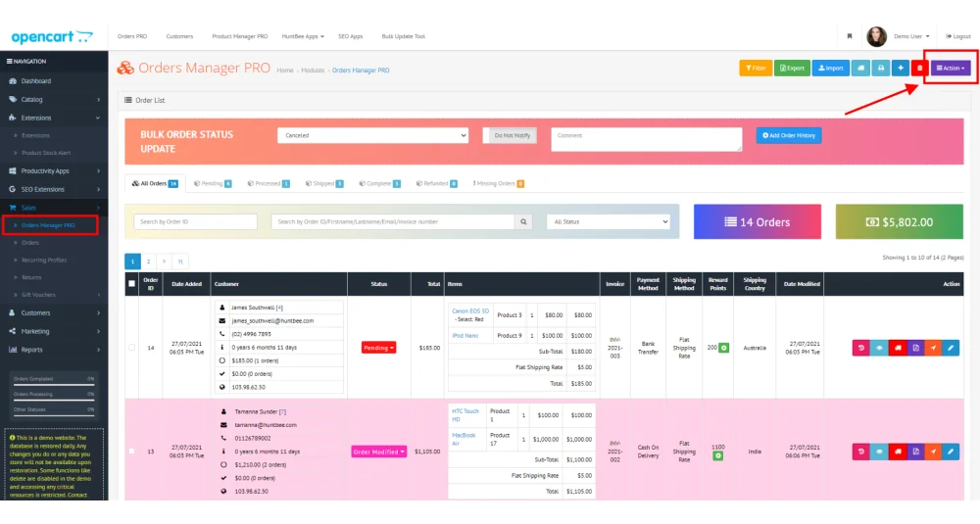Click the blue plus add order icon

click(900, 69)
